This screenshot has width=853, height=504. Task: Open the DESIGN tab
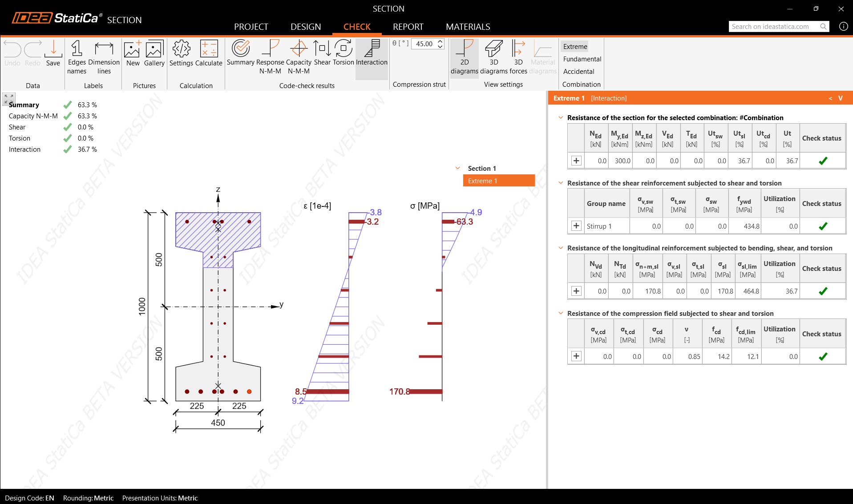[306, 27]
